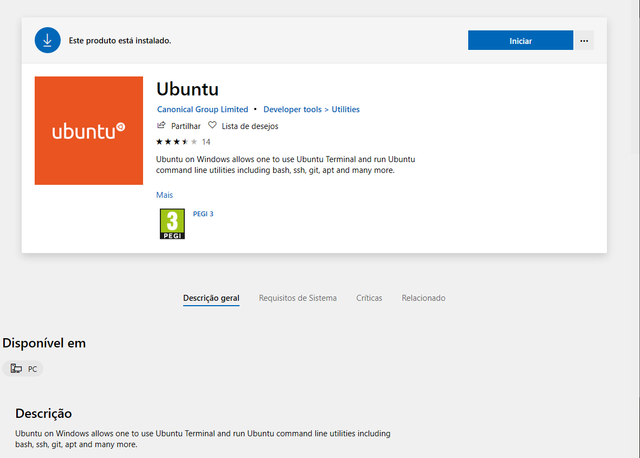The width and height of the screenshot is (640, 458).
Task: Open Canonical Group Limited publisher link
Action: click(x=202, y=109)
